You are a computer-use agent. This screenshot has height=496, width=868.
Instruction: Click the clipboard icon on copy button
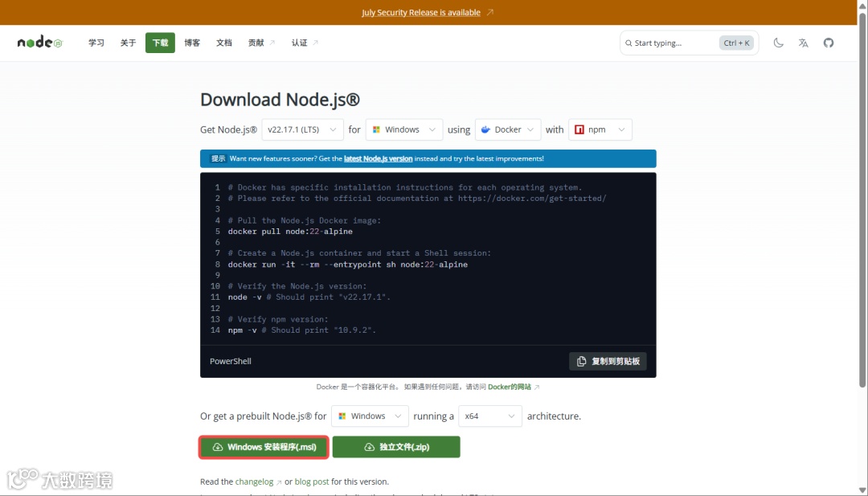coord(581,362)
